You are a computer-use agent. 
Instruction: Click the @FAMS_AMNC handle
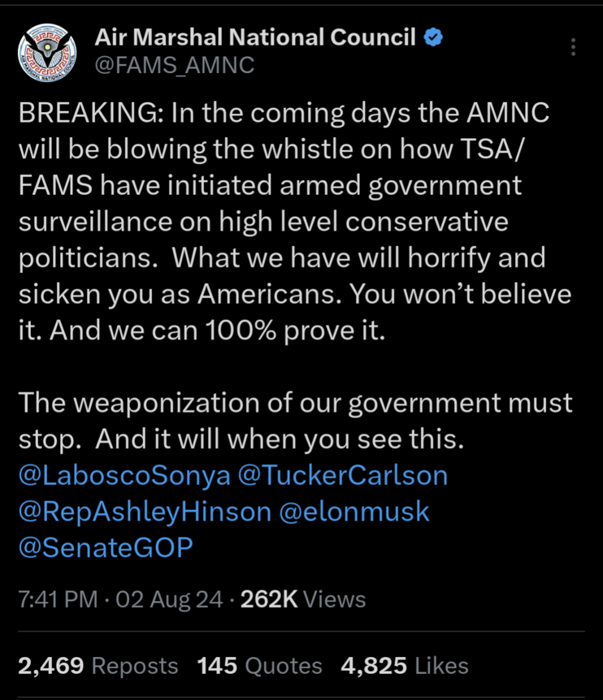pos(175,65)
